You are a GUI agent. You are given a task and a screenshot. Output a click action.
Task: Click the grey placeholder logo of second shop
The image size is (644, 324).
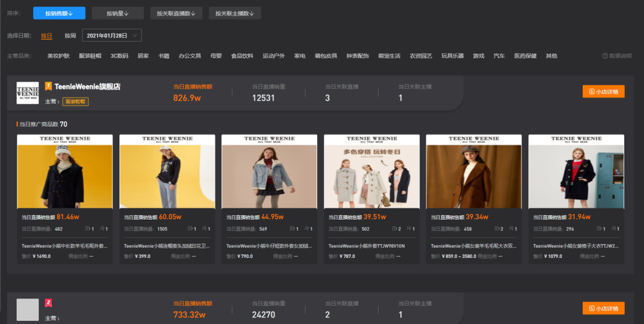click(27, 310)
